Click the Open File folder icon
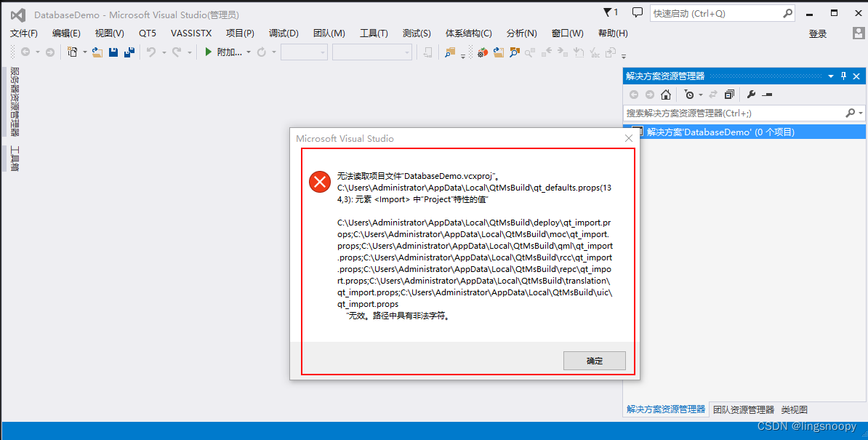 click(97, 52)
